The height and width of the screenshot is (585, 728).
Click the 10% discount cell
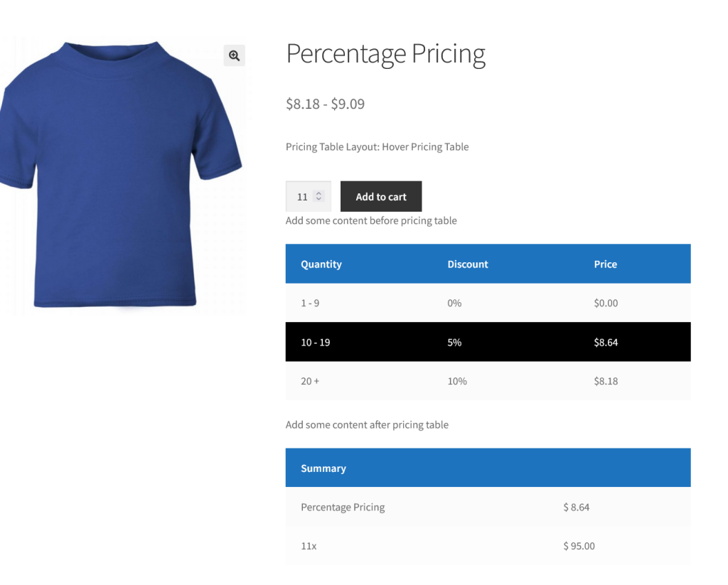point(457,382)
